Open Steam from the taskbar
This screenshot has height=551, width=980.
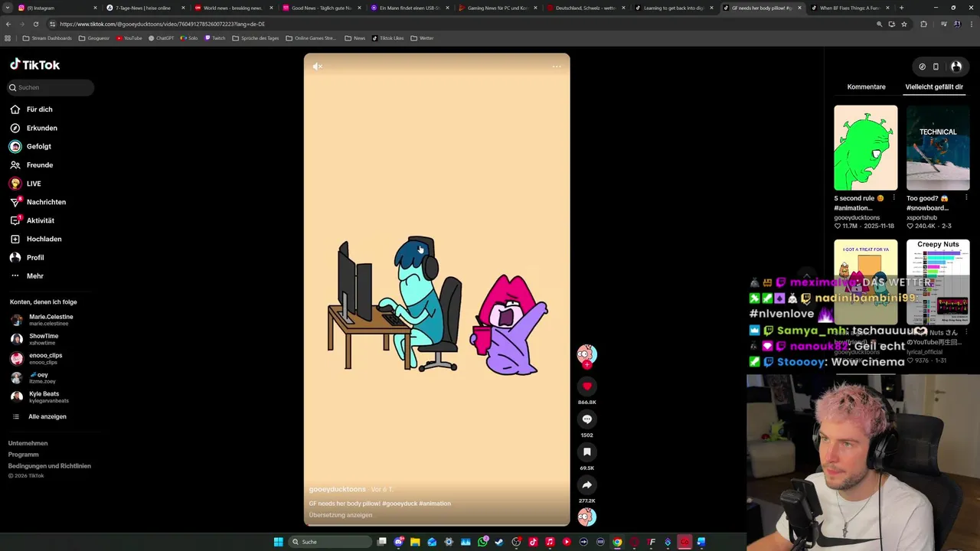click(499, 542)
